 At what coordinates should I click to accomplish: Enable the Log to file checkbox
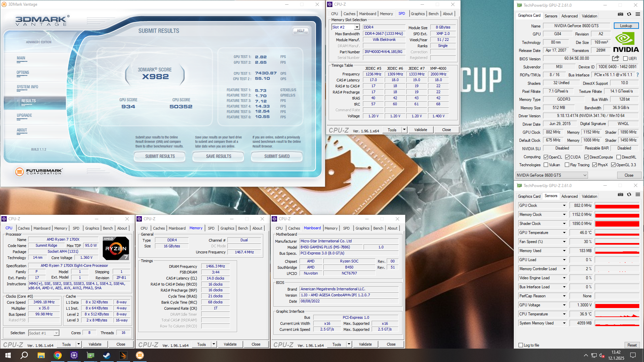pyautogui.click(x=521, y=345)
